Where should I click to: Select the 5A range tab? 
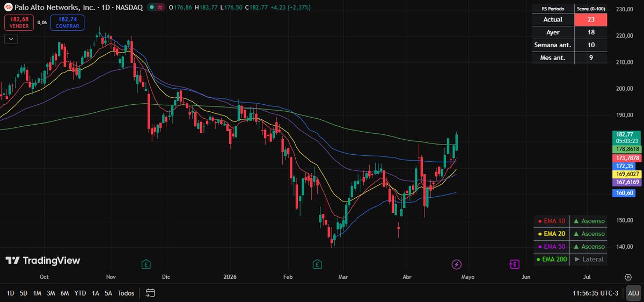(x=108, y=293)
